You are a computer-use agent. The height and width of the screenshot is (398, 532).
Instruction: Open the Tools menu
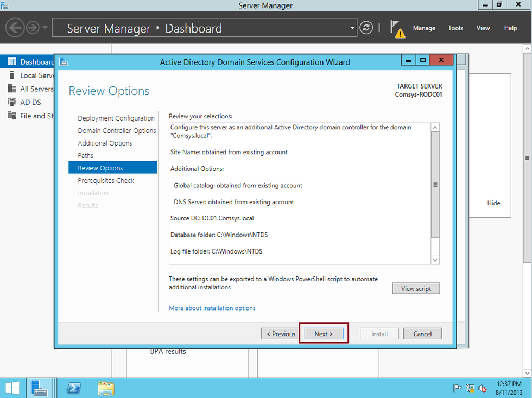(x=455, y=28)
